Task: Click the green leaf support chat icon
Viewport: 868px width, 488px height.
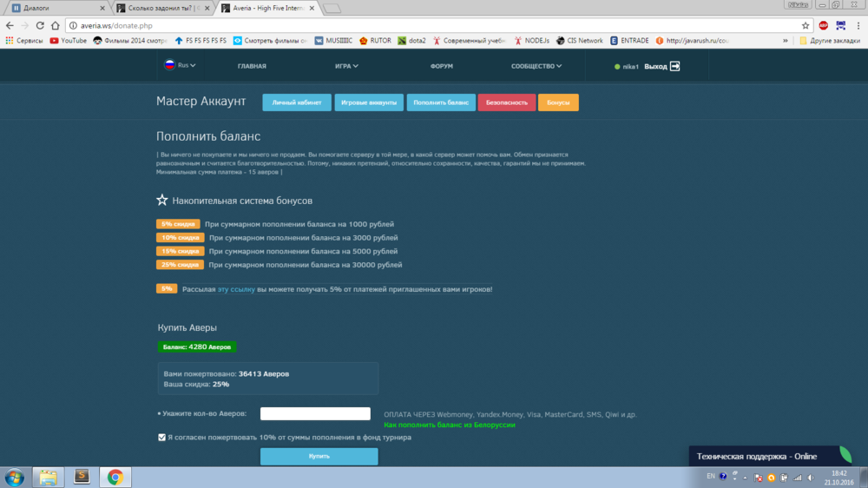Action: click(843, 455)
